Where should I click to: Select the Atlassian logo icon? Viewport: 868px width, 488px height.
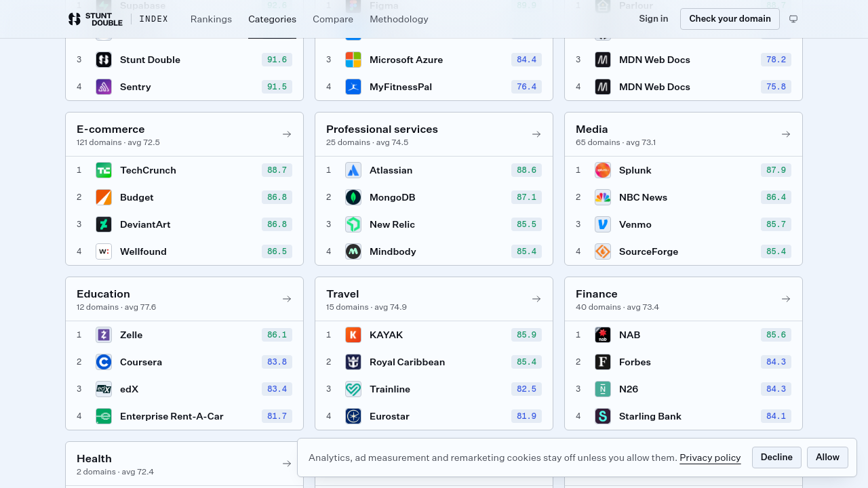[x=353, y=170]
